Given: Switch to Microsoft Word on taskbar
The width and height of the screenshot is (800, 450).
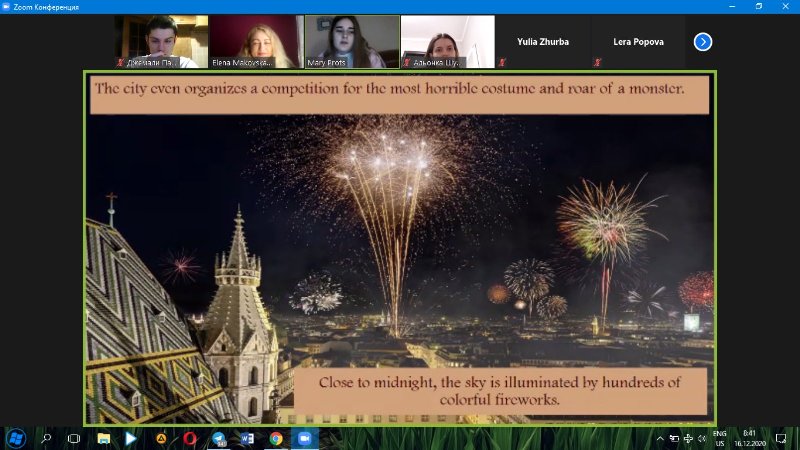Looking at the screenshot, I should 247,438.
